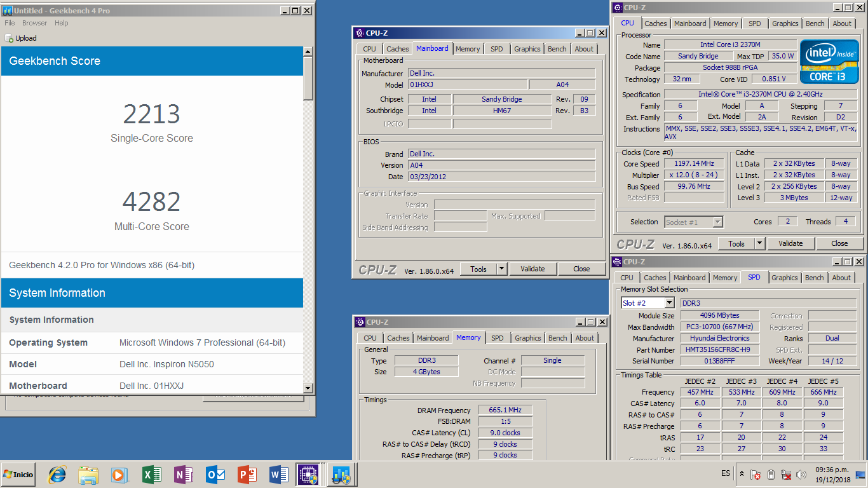
Task: Launch Excel from the taskbar
Action: pyautogui.click(x=152, y=475)
